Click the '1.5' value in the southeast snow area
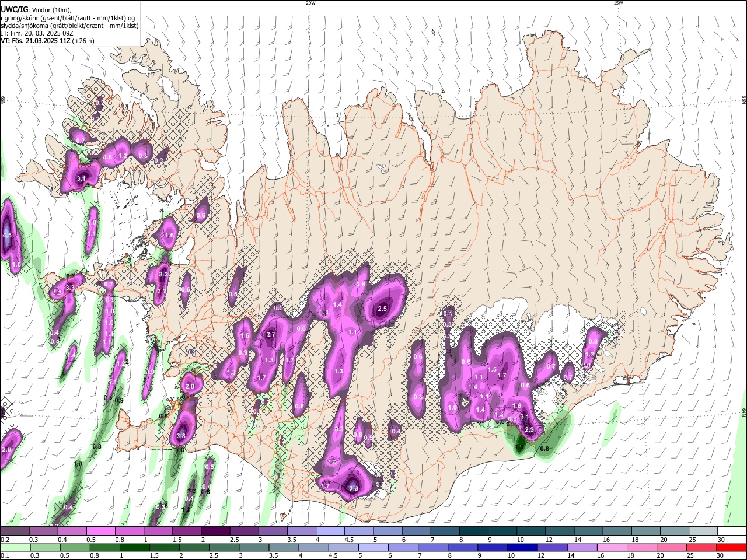Screen dimensions: 747x560 tap(492, 370)
